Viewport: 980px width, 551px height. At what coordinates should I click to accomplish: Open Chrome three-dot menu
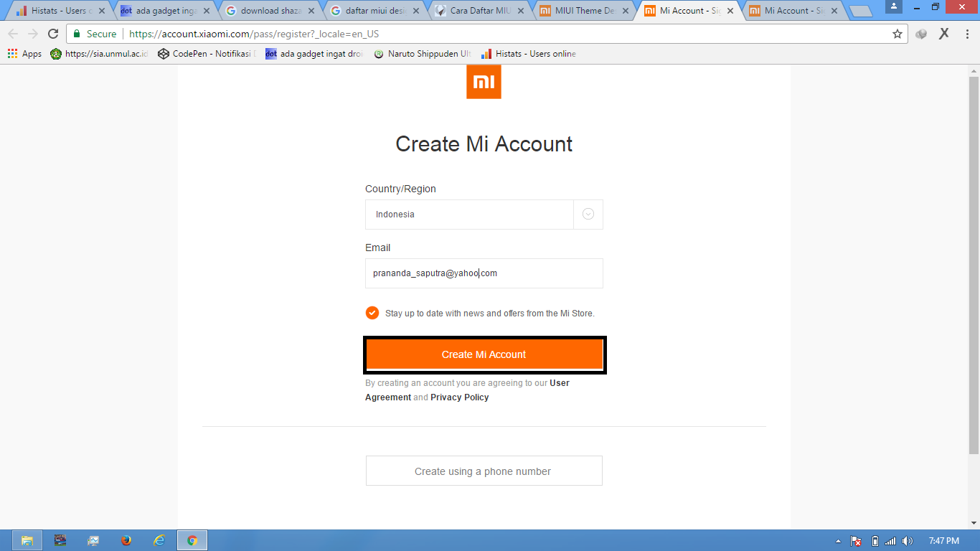click(x=967, y=34)
